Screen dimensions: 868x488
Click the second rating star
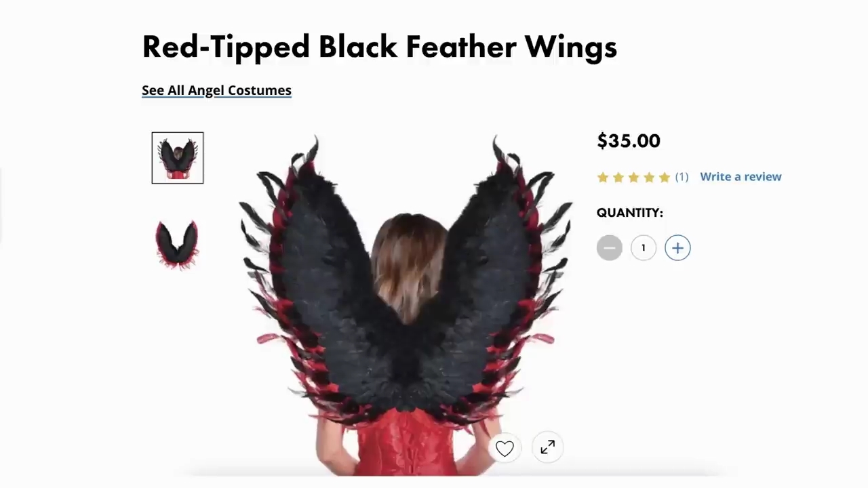618,178
